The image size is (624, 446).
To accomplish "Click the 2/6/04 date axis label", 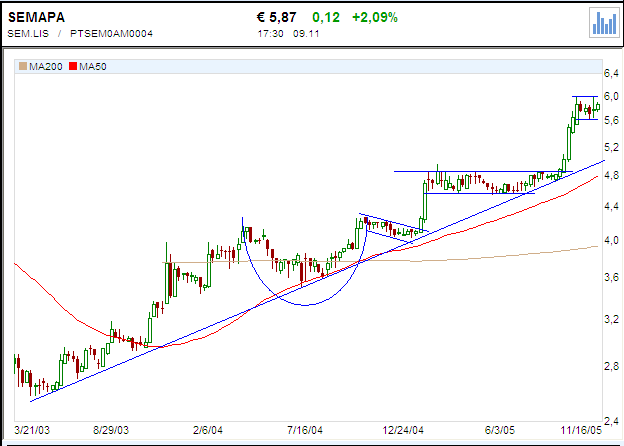I will point(208,430).
